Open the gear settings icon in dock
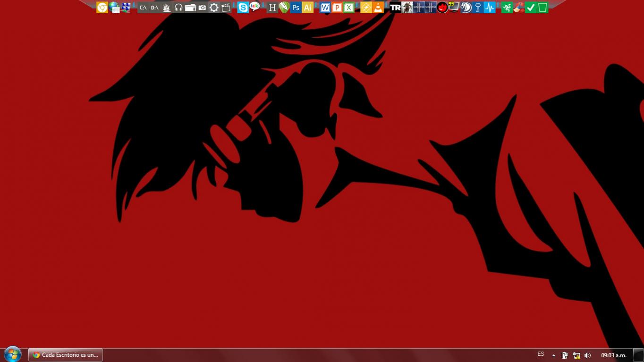Viewport: 644px width, 362px height. click(x=214, y=8)
